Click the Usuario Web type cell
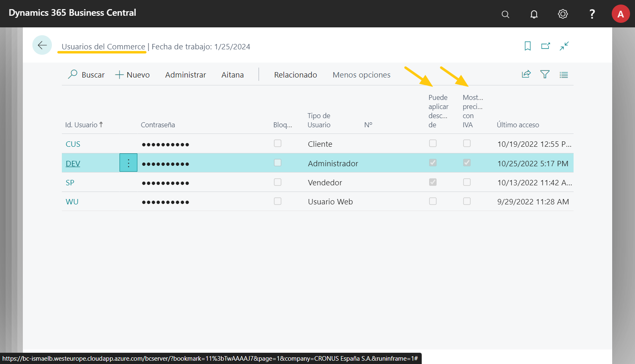This screenshot has height=364, width=635. point(330,201)
